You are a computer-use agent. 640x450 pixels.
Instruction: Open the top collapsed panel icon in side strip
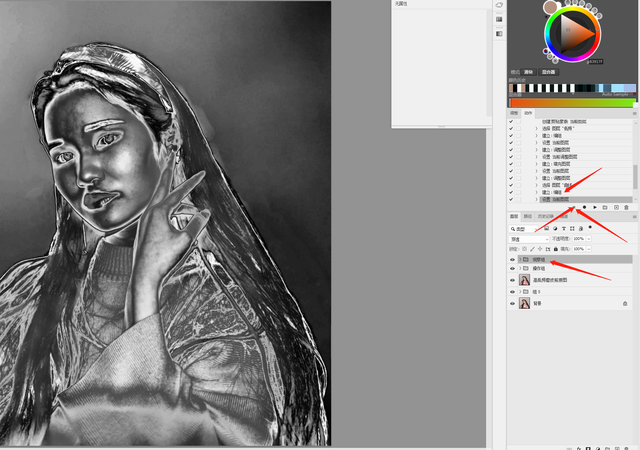click(499, 5)
